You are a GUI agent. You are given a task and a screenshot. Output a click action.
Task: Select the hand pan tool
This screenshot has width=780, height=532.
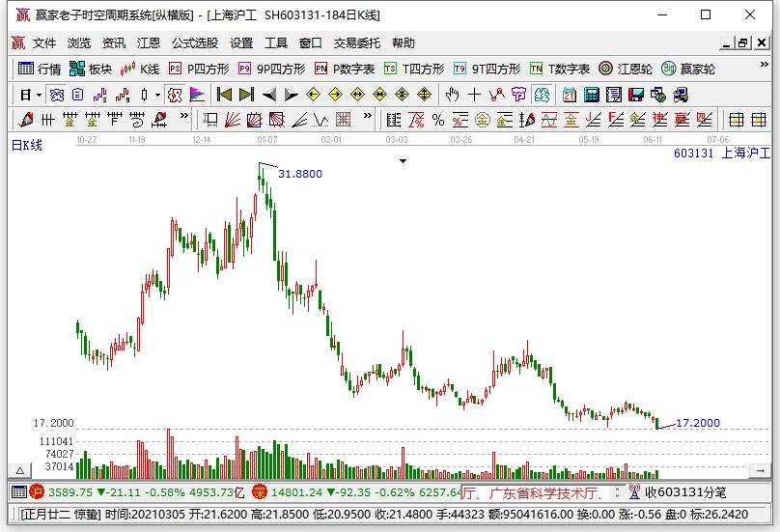point(452,95)
